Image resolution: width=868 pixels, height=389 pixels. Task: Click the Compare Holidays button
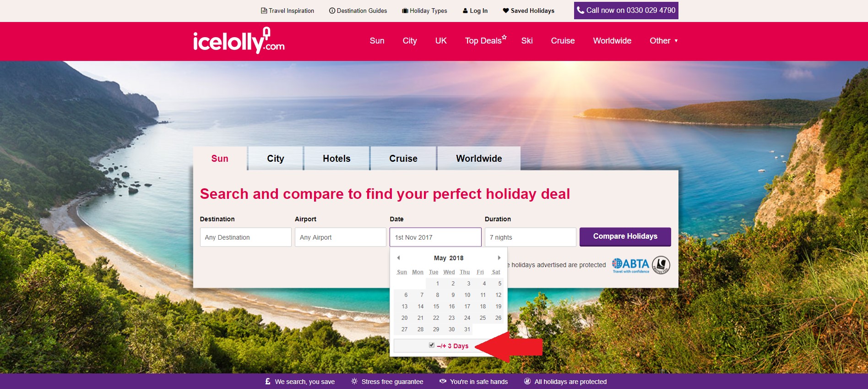tap(625, 237)
